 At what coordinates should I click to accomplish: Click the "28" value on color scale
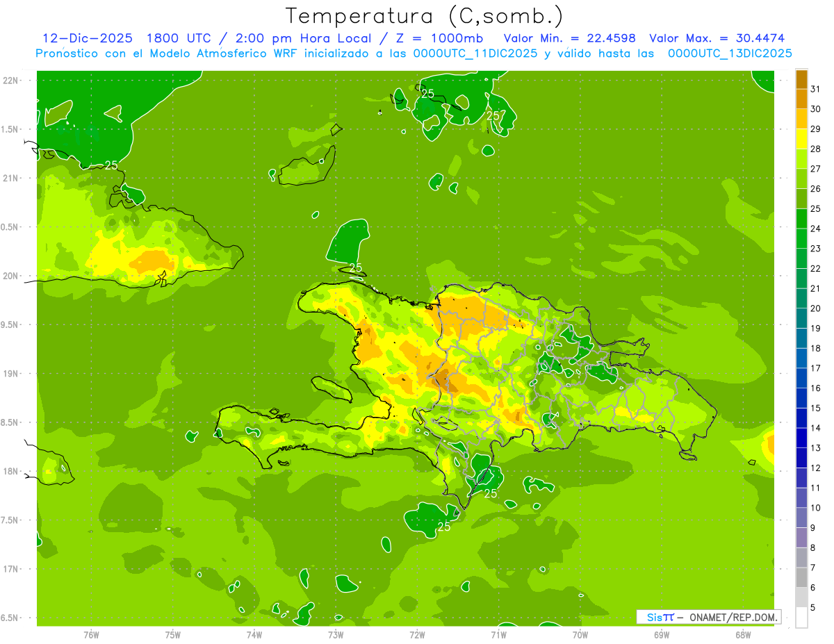(816, 149)
